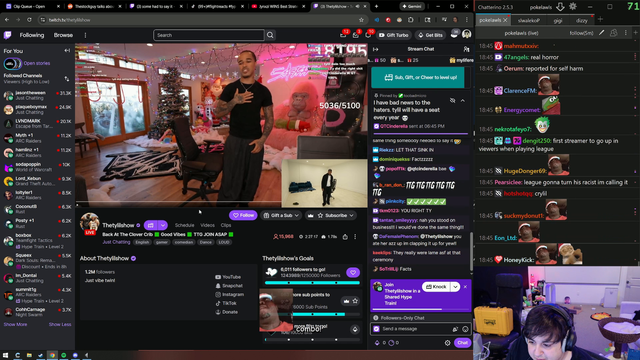
Task: Switch to the Videos tab
Action: pyautogui.click(x=207, y=225)
